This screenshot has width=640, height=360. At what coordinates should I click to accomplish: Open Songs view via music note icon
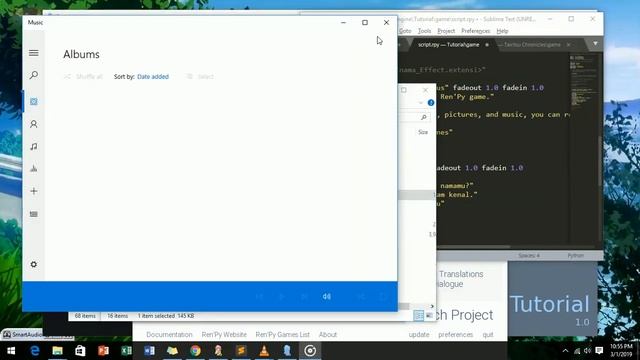point(34,147)
